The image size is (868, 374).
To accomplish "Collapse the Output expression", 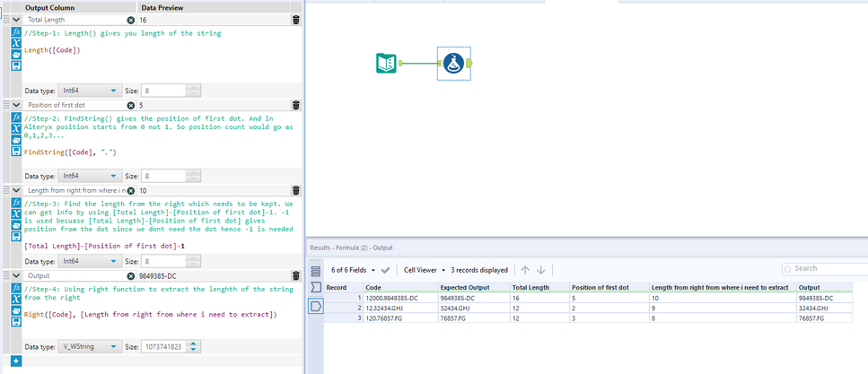I will 17,275.
